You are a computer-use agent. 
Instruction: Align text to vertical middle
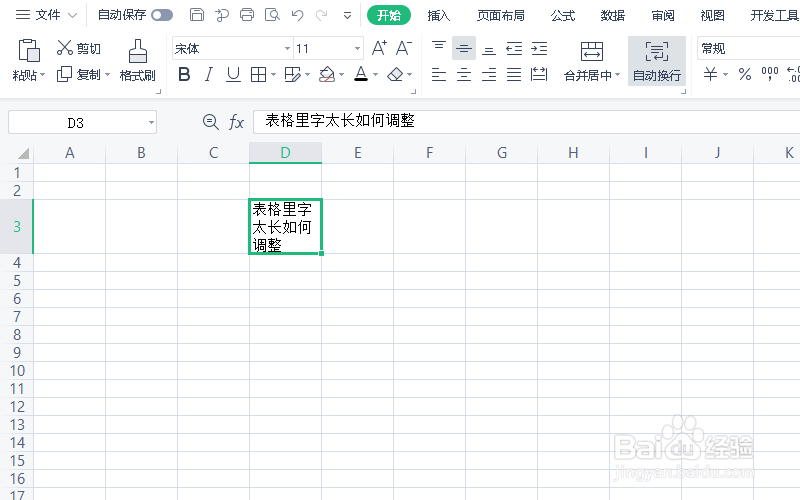click(464, 48)
